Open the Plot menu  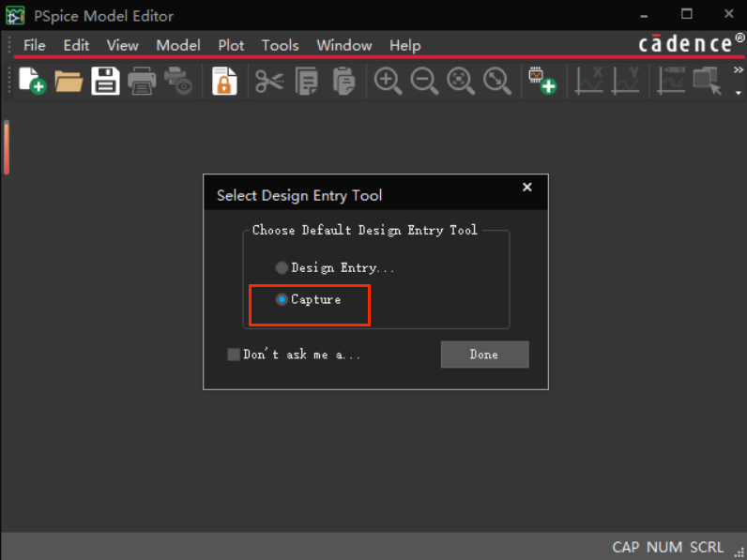tap(231, 46)
